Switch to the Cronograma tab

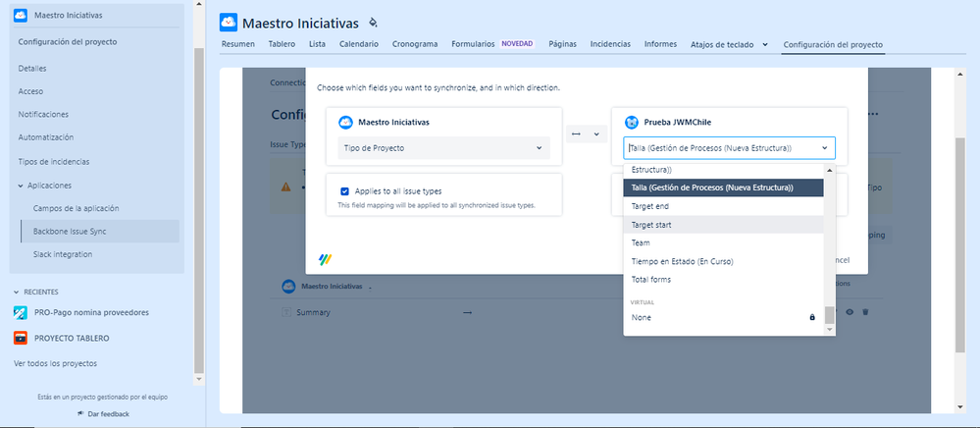[x=415, y=44]
